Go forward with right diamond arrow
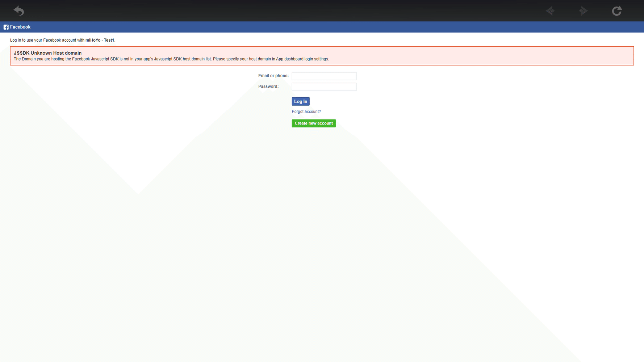Screen dimensions: 644x362 (x=583, y=11)
